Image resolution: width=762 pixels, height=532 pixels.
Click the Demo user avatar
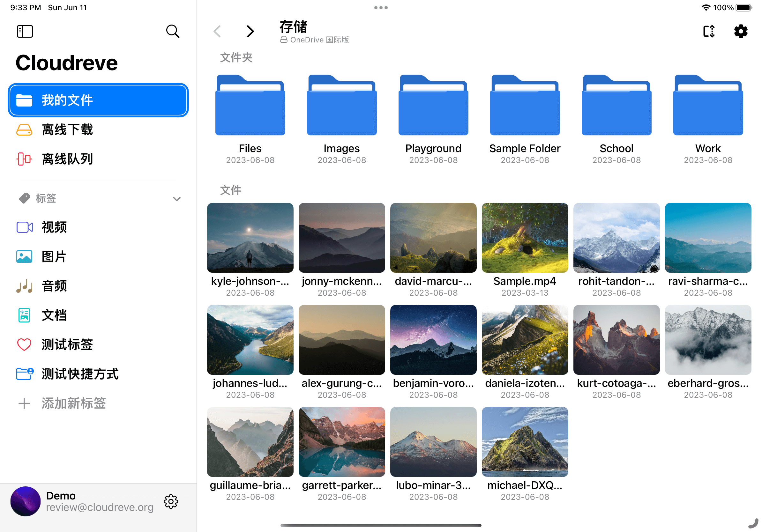(x=26, y=501)
